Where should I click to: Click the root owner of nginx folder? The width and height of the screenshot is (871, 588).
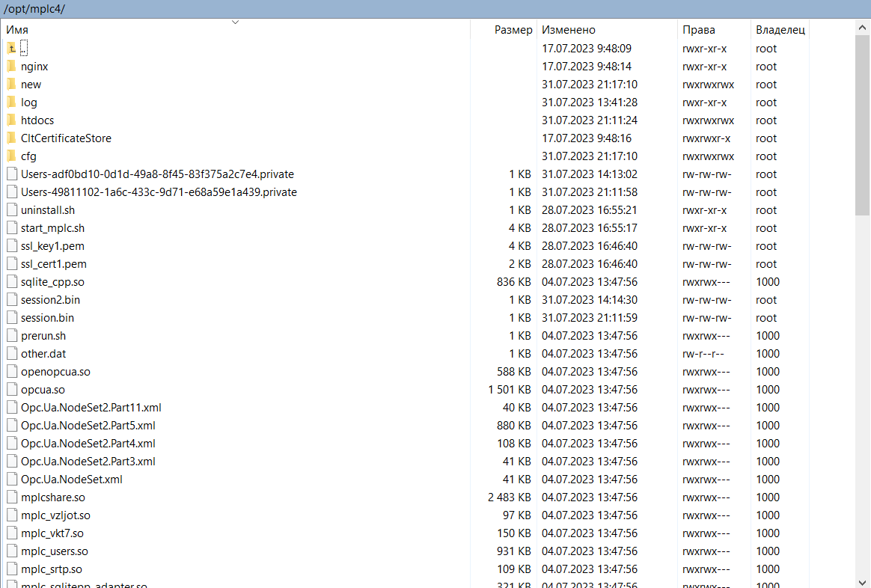pyautogui.click(x=766, y=67)
